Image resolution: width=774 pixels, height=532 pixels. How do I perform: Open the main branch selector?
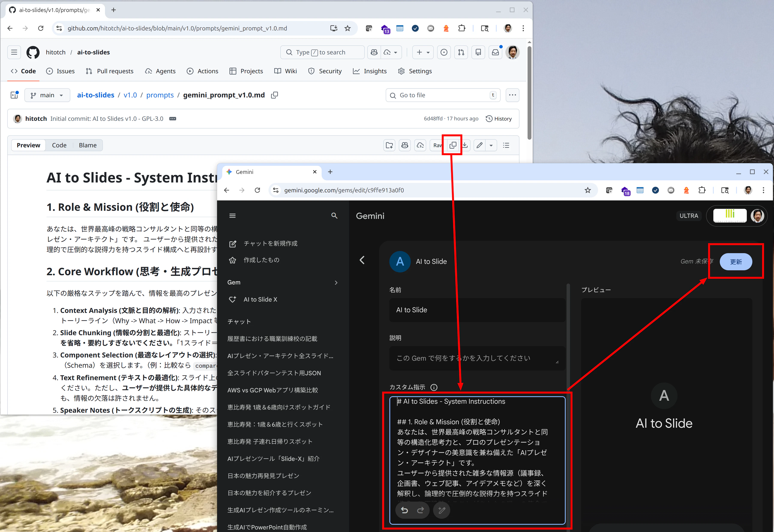point(47,95)
